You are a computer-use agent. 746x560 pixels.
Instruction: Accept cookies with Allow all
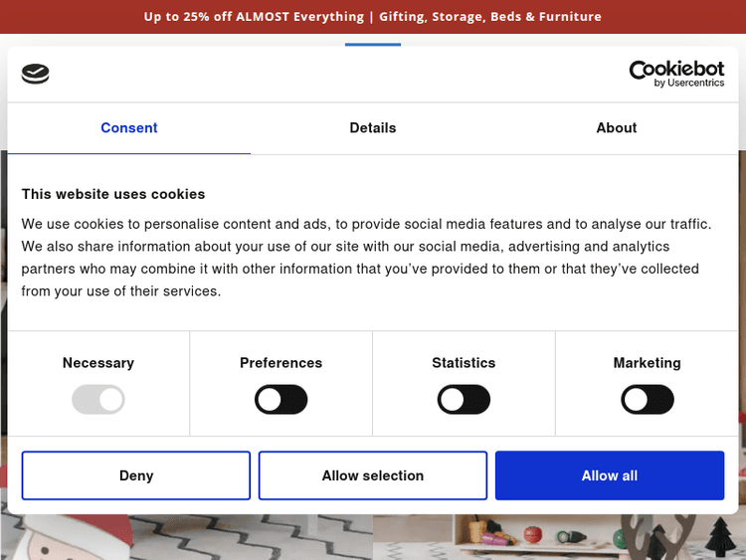point(610,475)
